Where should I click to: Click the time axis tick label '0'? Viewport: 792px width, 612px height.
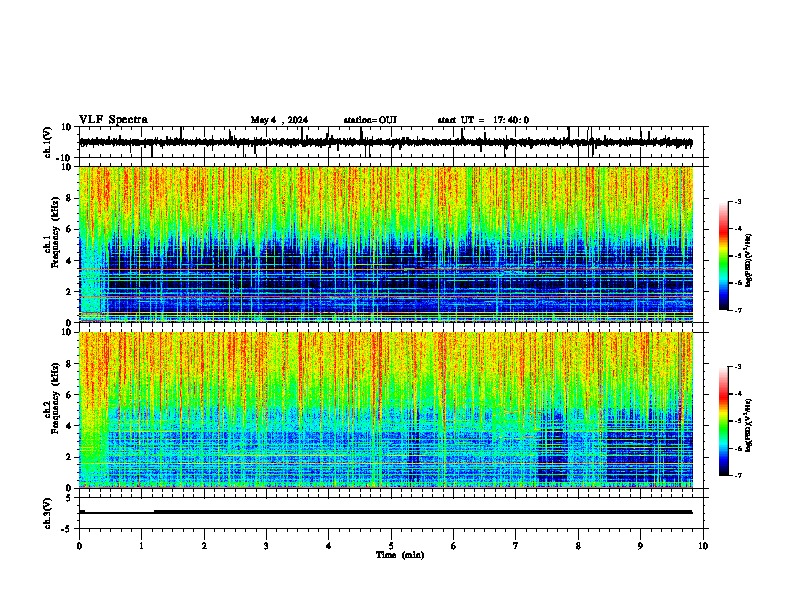tap(79, 546)
